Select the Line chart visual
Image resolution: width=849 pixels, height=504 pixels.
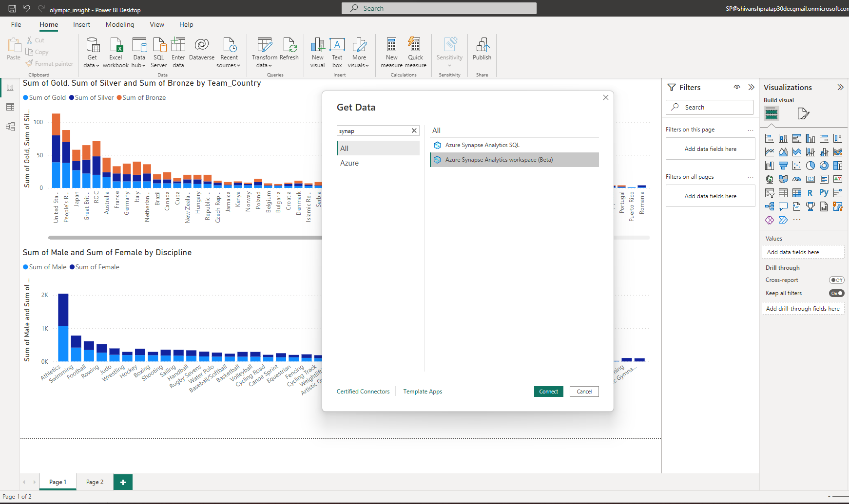coord(770,152)
